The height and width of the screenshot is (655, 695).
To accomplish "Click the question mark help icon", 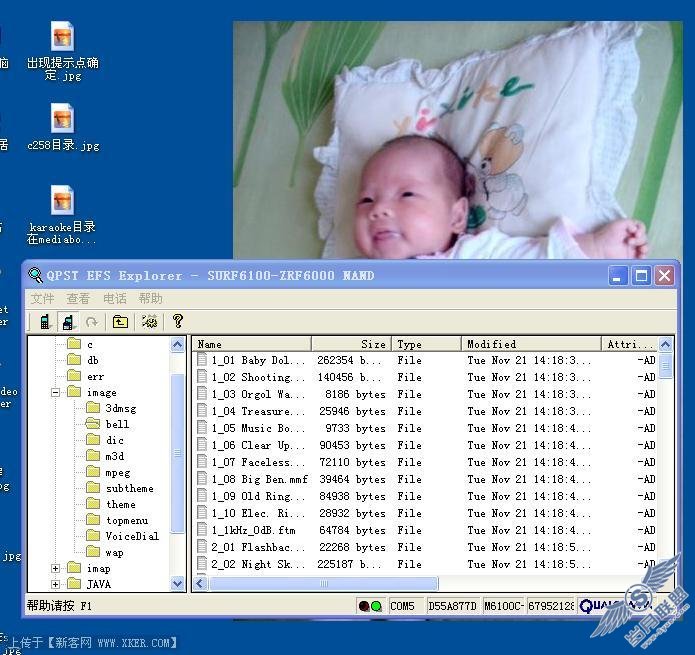I will [x=178, y=321].
